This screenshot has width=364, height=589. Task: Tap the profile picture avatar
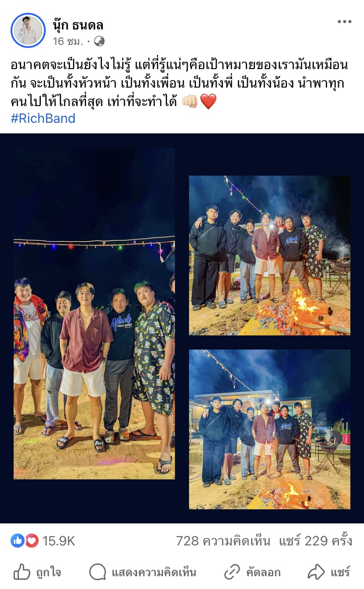click(x=28, y=30)
